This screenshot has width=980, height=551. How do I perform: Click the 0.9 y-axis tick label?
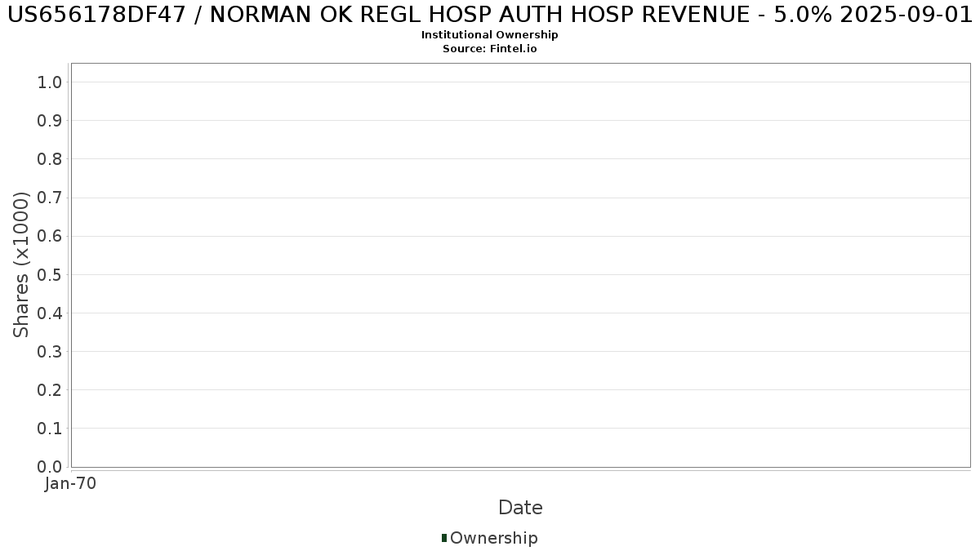point(50,120)
